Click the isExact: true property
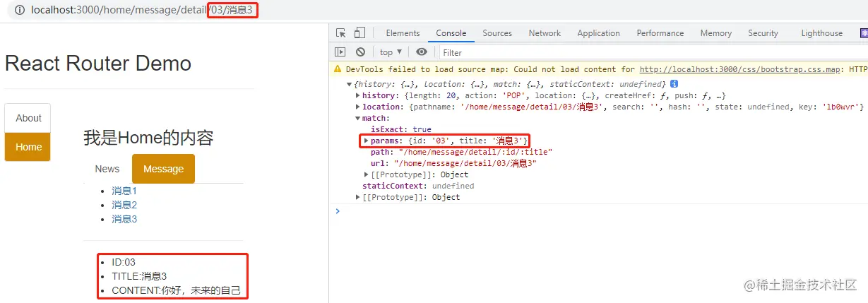 [x=401, y=129]
